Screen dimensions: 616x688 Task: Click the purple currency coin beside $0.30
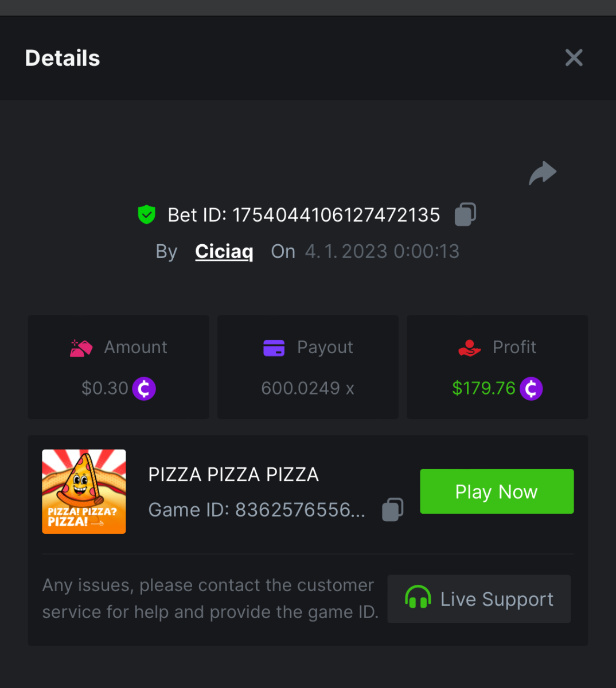coord(144,389)
